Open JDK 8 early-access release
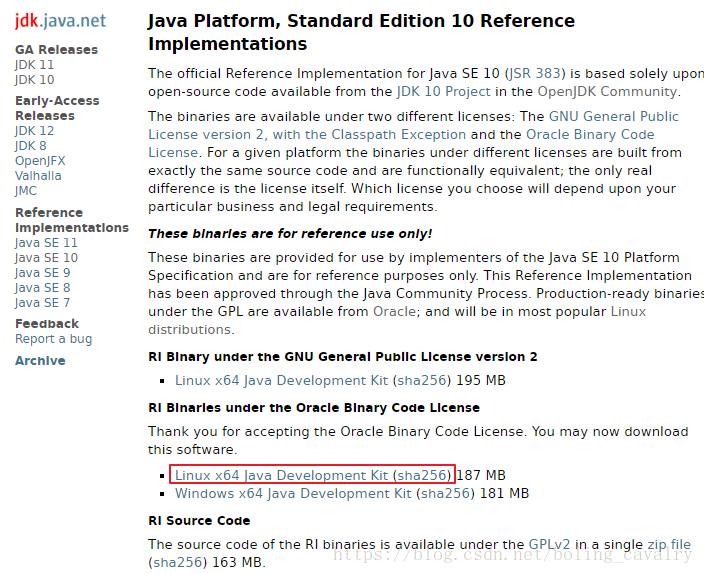Viewport: 704px width, 574px height. pos(31,146)
